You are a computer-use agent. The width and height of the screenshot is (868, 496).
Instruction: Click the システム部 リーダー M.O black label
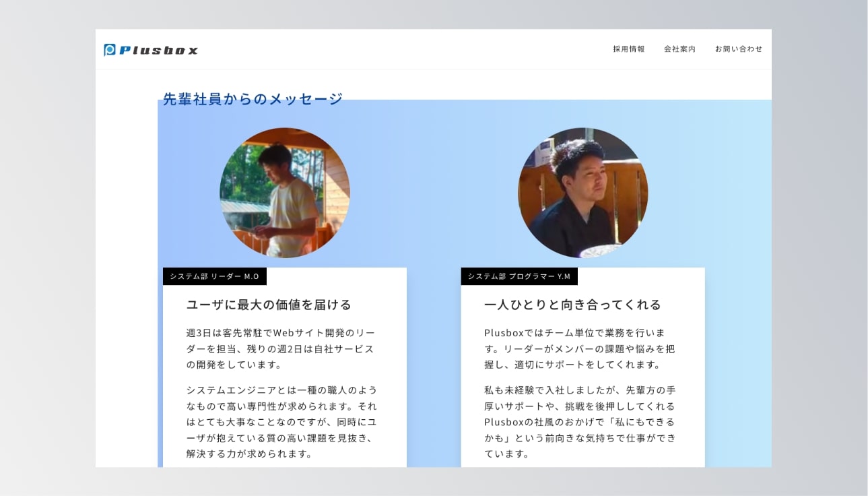[x=214, y=276]
